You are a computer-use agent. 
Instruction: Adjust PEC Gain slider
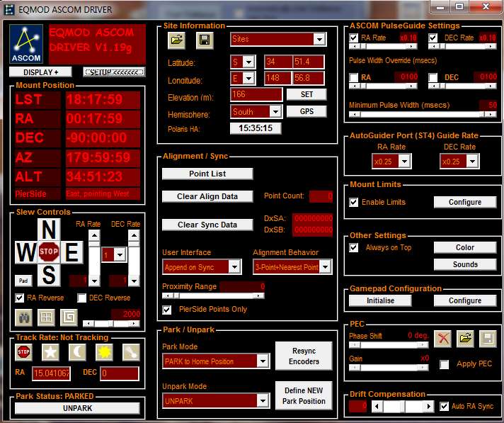pos(389,368)
